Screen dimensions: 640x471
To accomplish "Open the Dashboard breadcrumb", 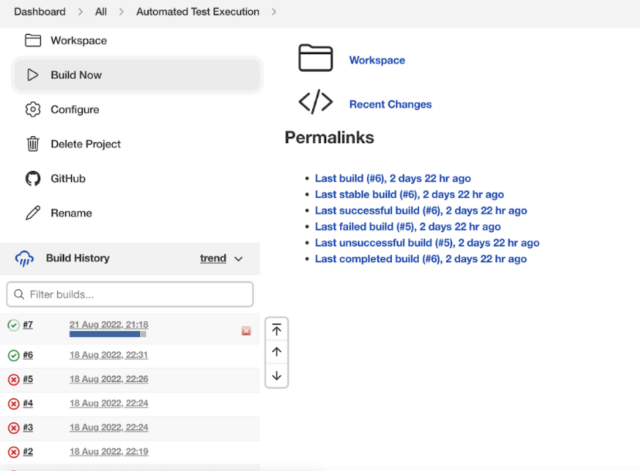I will [39, 11].
